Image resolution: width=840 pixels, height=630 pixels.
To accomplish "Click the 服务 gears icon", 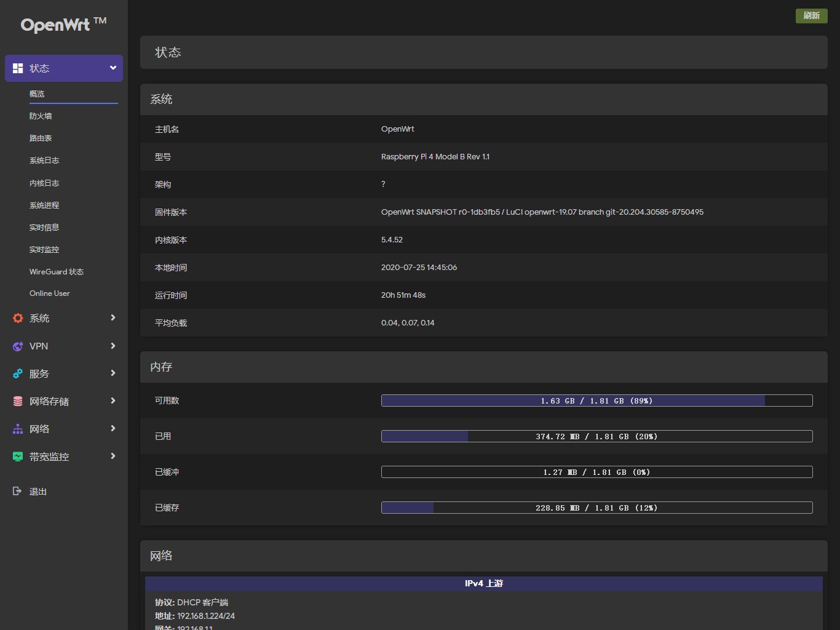I will click(18, 373).
